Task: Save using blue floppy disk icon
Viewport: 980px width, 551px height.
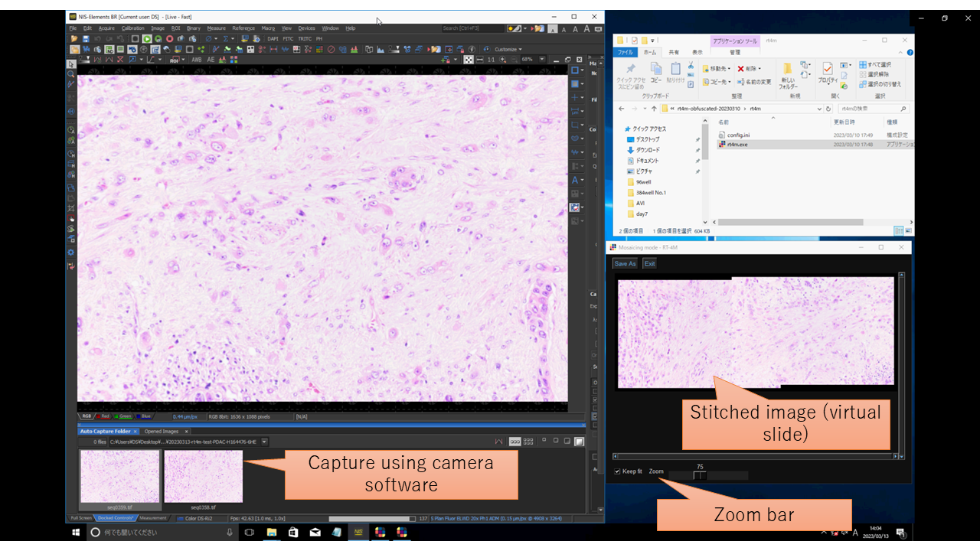Action: point(86,38)
